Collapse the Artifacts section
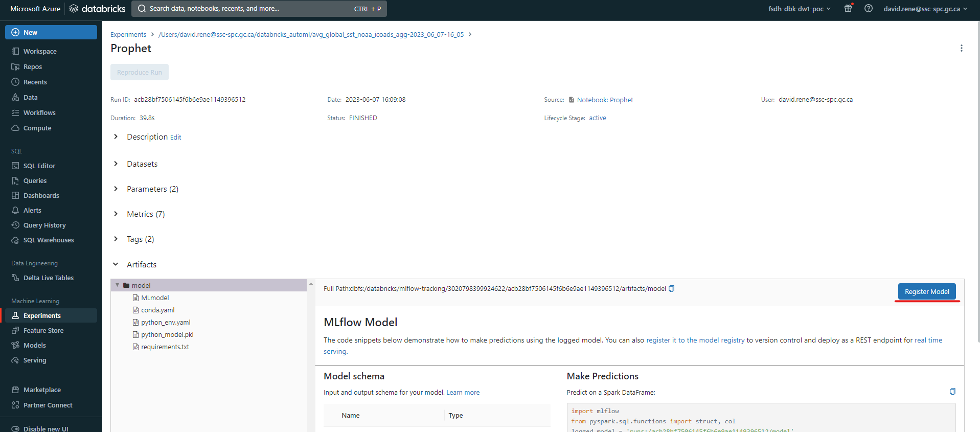 click(x=116, y=265)
